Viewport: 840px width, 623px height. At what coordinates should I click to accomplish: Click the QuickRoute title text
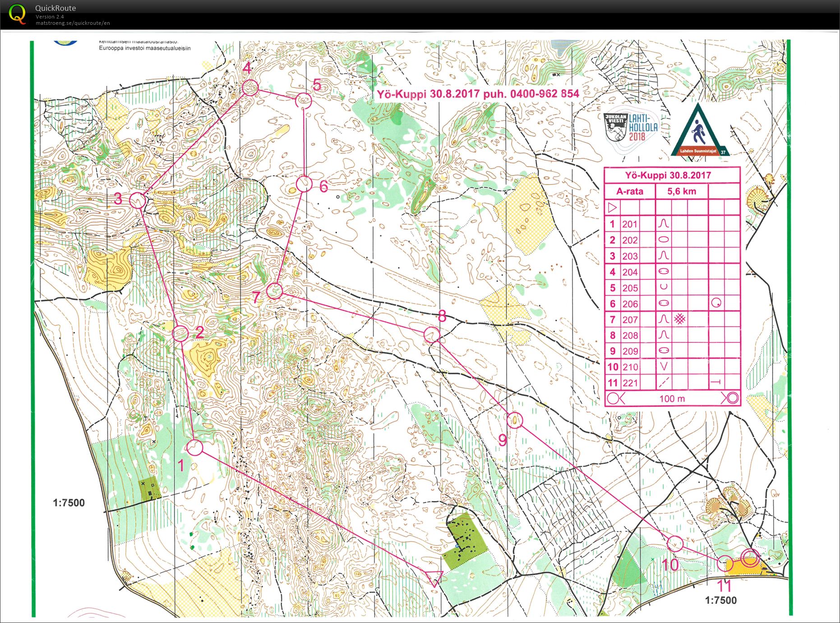tap(55, 8)
